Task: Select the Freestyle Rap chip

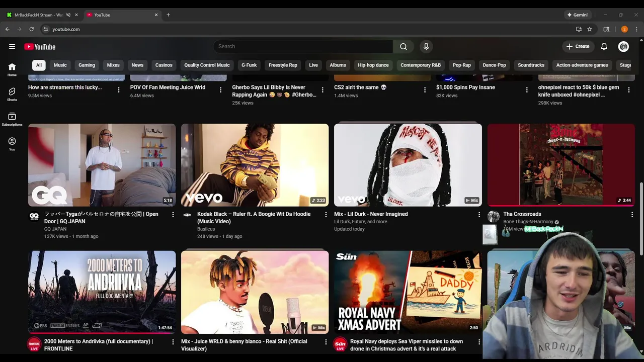Action: 283,65
